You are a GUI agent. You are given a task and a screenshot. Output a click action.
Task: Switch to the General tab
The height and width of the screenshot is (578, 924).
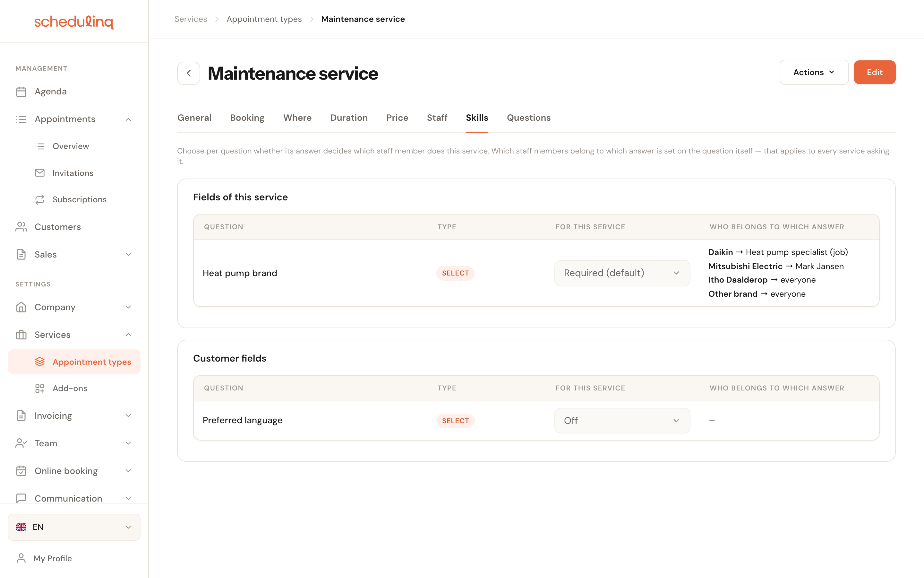click(194, 118)
